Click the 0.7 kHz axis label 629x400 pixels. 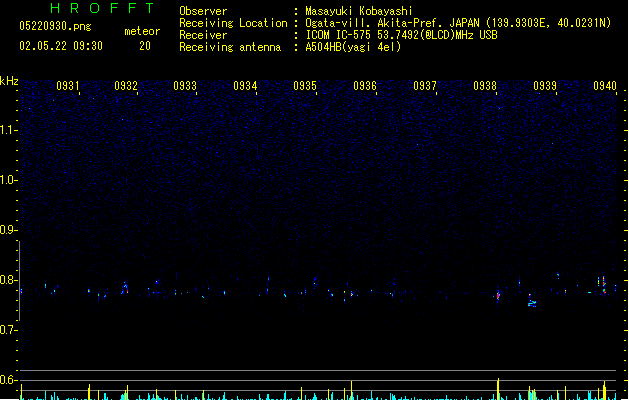pyautogui.click(x=8, y=330)
